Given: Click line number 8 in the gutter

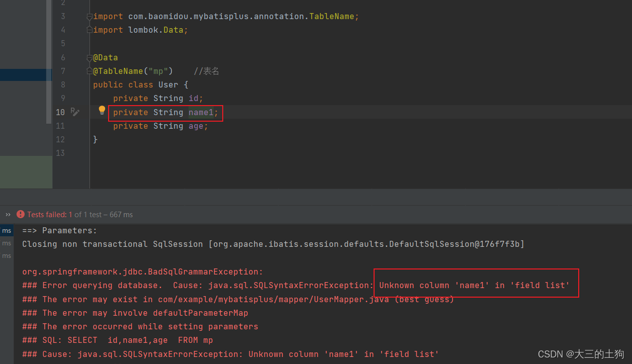Looking at the screenshot, I should tap(63, 84).
